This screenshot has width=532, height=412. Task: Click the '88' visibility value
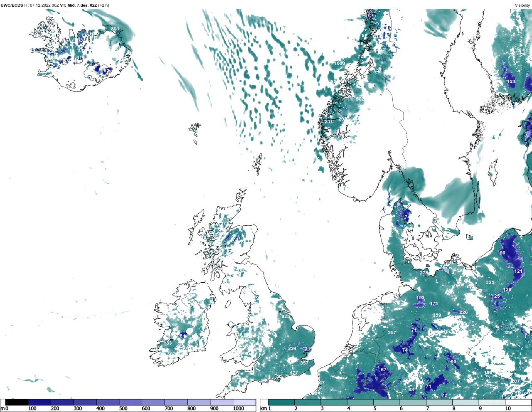click(411, 390)
